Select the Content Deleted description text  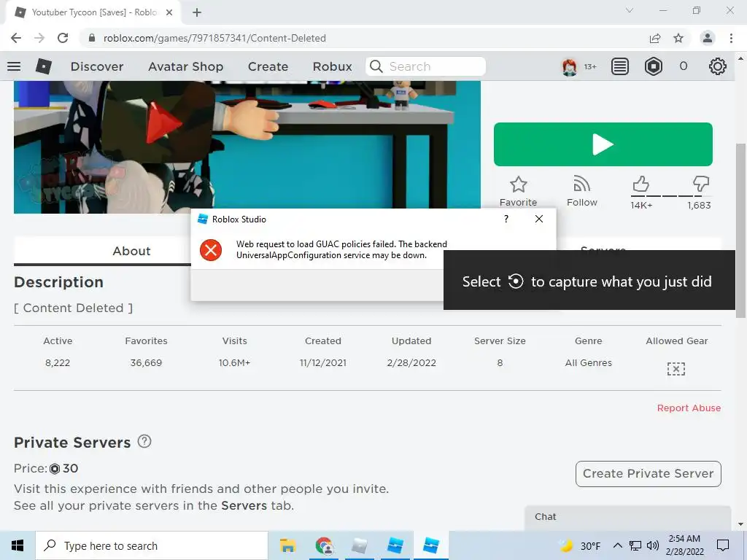[74, 308]
